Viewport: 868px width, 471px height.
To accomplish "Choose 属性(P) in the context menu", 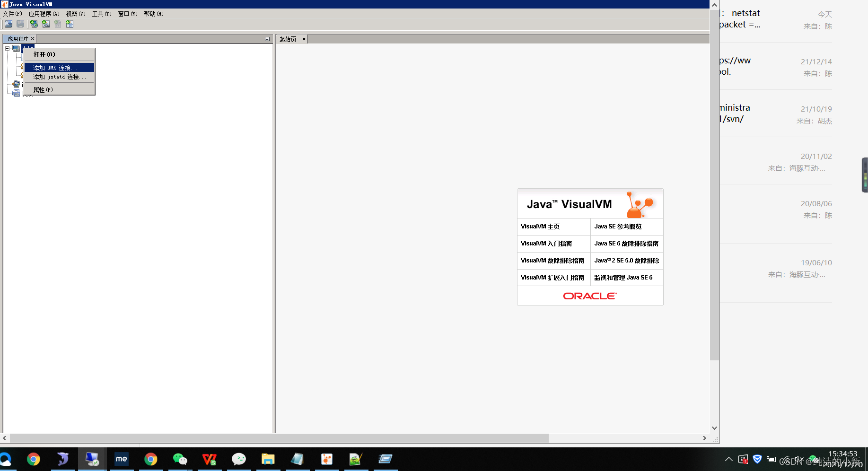I will [60, 90].
